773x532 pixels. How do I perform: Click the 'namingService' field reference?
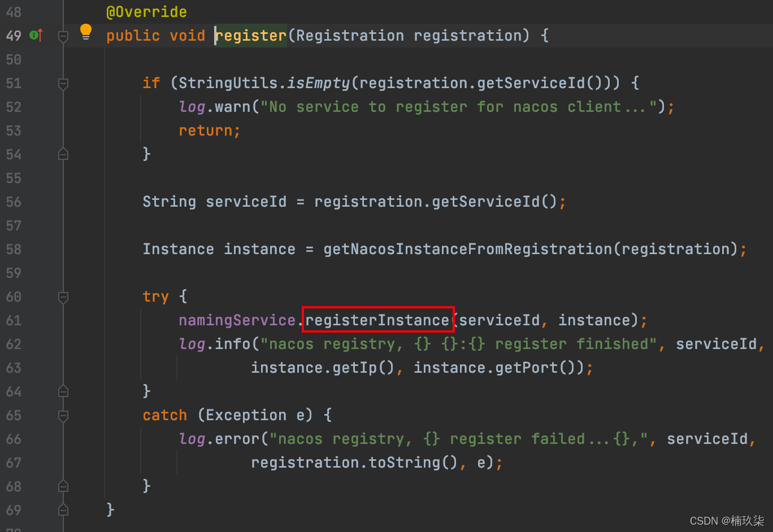pyautogui.click(x=237, y=320)
